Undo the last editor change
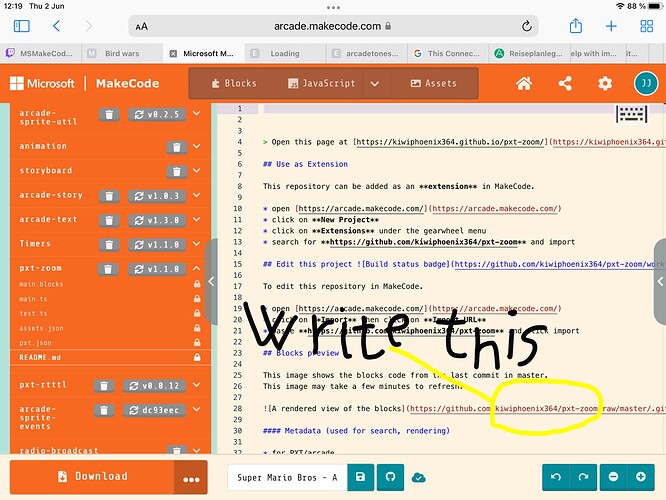The height and width of the screenshot is (500, 666). [x=556, y=477]
